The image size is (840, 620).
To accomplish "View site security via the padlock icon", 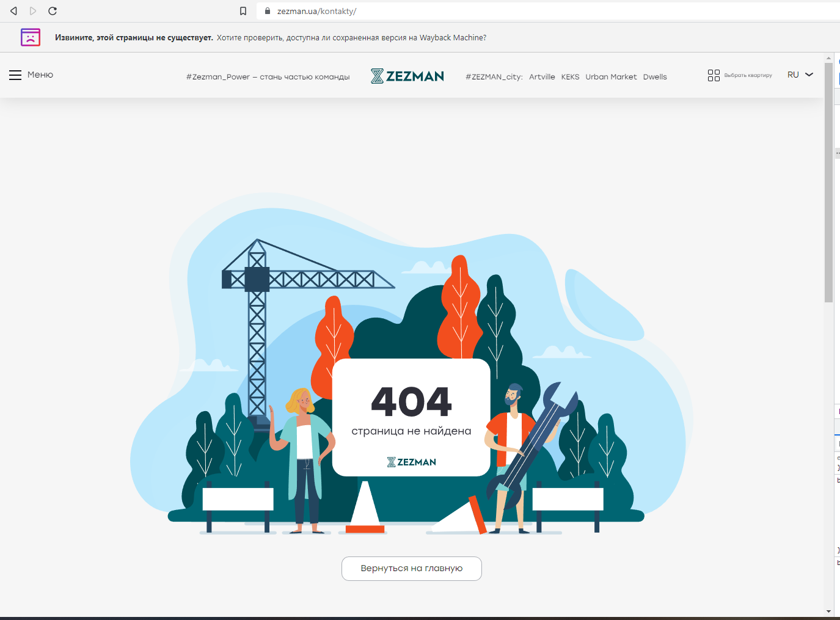I will click(268, 11).
